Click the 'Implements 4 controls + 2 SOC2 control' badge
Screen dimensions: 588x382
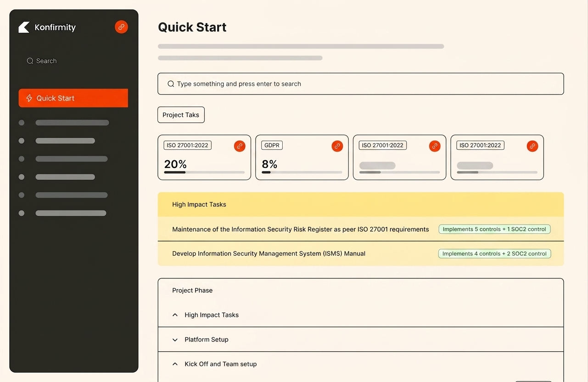(x=494, y=253)
